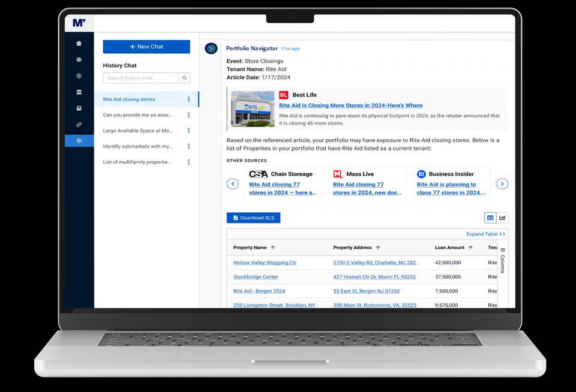Focus the Search history chat field
The image size is (576, 392).
click(x=141, y=78)
